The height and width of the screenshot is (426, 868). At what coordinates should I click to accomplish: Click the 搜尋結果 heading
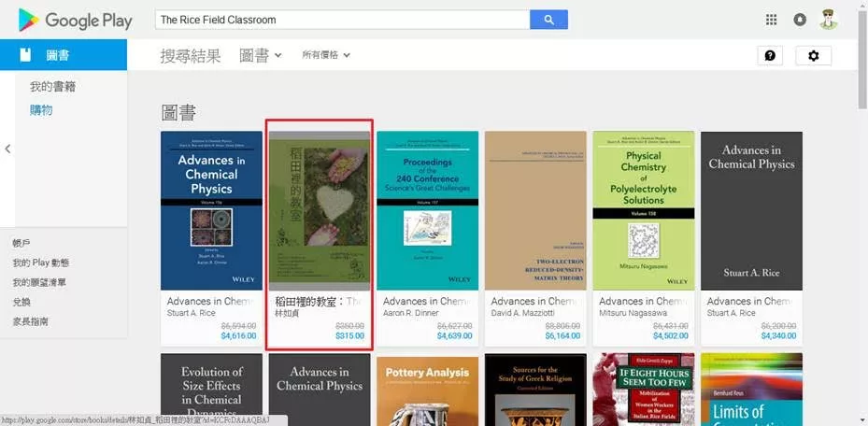pyautogui.click(x=191, y=55)
